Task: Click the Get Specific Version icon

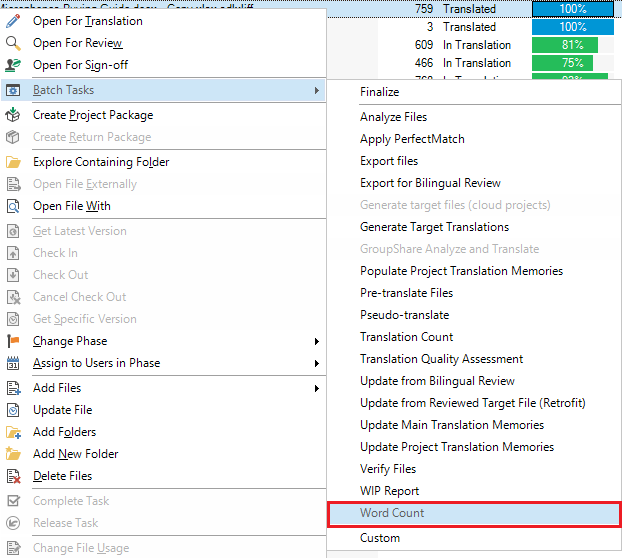Action: tap(13, 319)
